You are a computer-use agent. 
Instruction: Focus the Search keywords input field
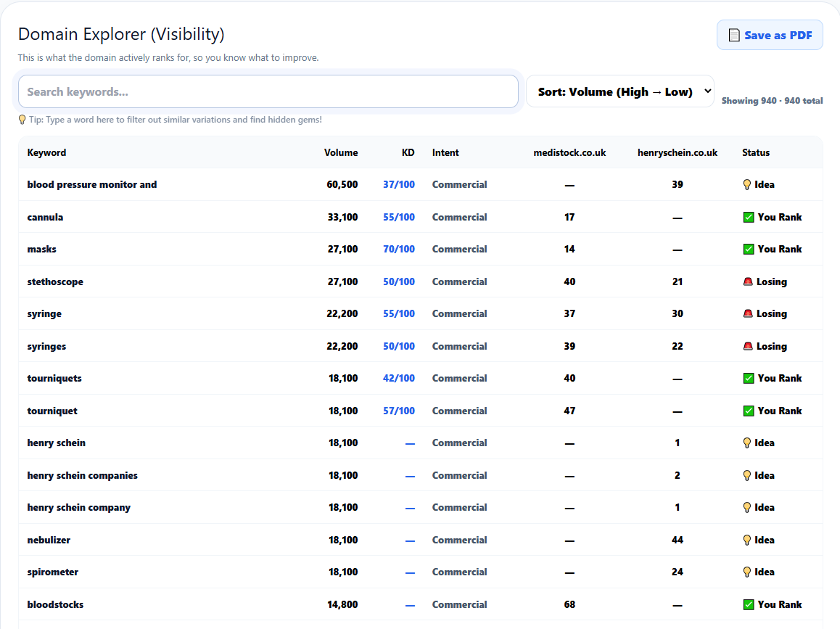[x=268, y=91]
